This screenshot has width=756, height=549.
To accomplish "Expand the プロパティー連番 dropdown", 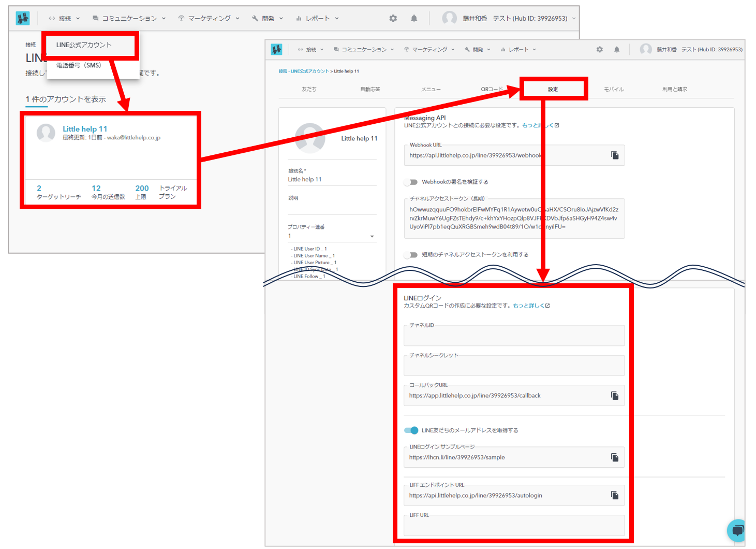I will coord(372,236).
